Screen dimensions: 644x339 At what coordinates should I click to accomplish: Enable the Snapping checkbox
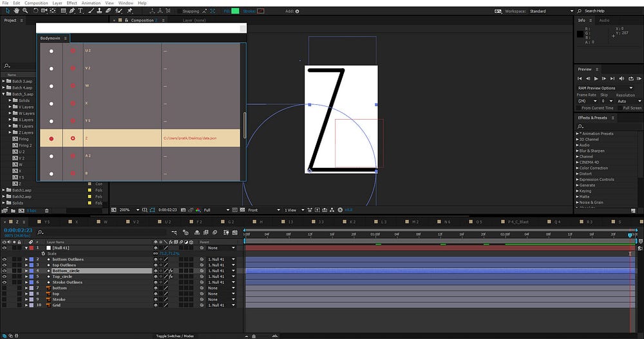(180, 11)
